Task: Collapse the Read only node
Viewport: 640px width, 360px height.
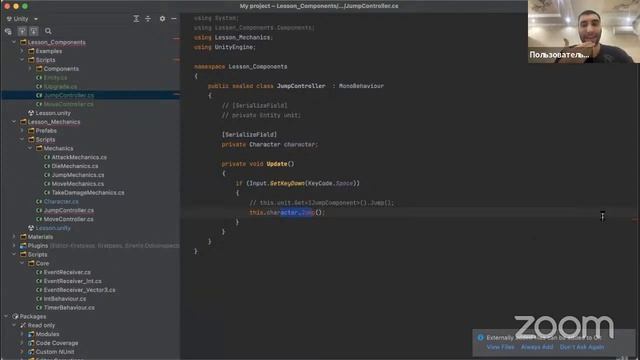Action: (x=14, y=325)
